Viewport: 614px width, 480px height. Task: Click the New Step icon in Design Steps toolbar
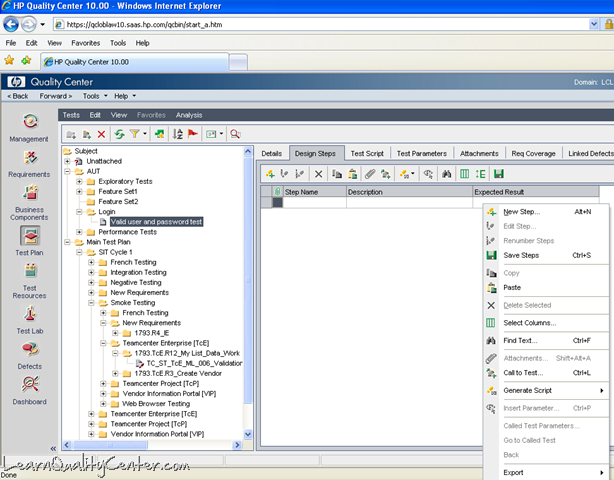(x=271, y=173)
